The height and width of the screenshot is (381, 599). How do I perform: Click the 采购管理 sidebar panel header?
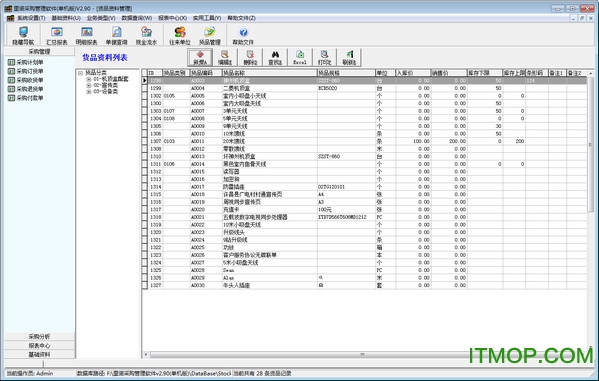39,52
